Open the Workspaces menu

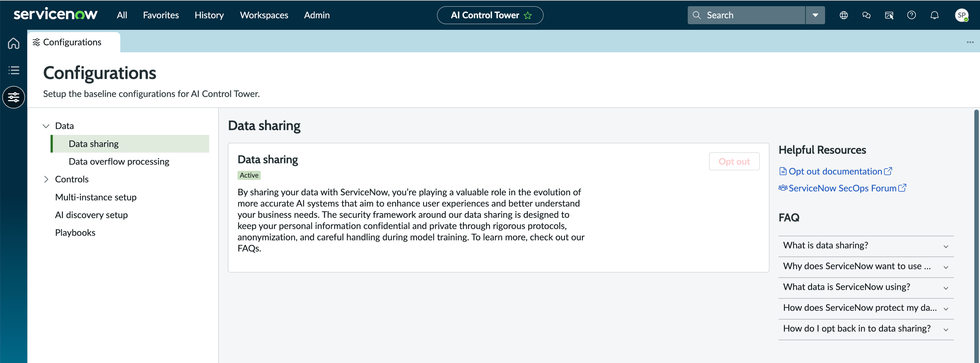pos(264,15)
